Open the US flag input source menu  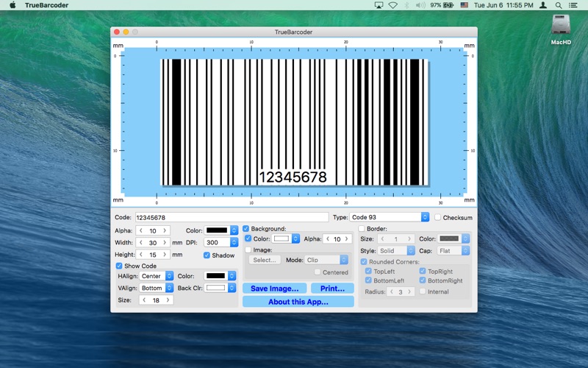tap(465, 5)
